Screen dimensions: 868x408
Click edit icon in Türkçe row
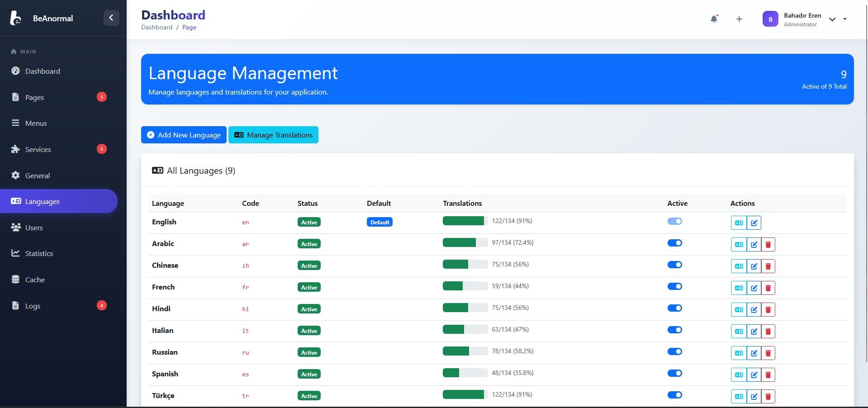[x=754, y=397]
